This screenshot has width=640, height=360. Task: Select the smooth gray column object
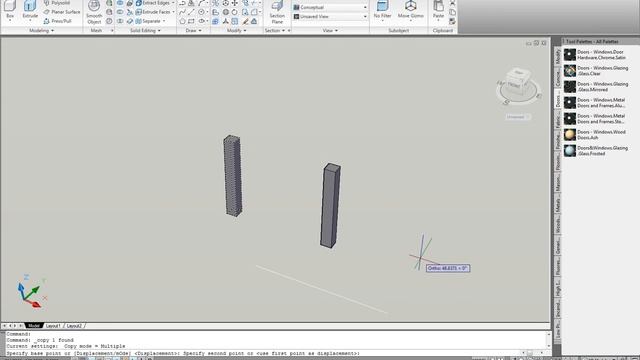pyautogui.click(x=330, y=205)
